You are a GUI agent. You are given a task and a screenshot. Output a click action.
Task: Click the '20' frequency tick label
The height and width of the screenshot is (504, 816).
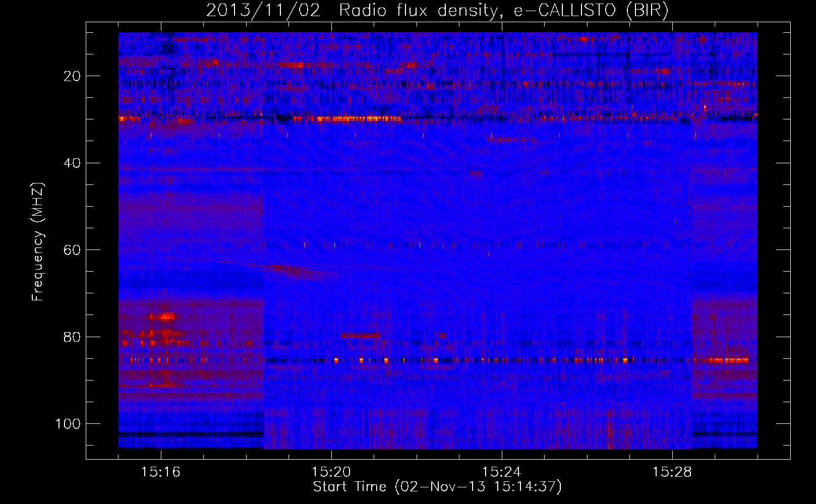73,76
